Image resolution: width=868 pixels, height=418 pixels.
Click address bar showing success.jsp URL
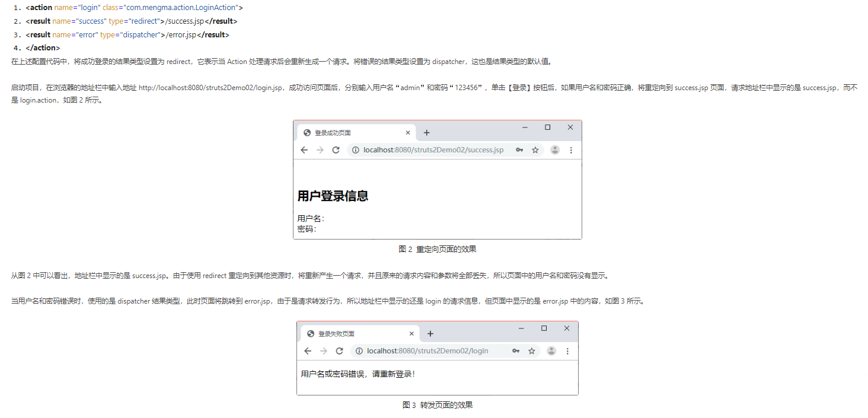445,150
